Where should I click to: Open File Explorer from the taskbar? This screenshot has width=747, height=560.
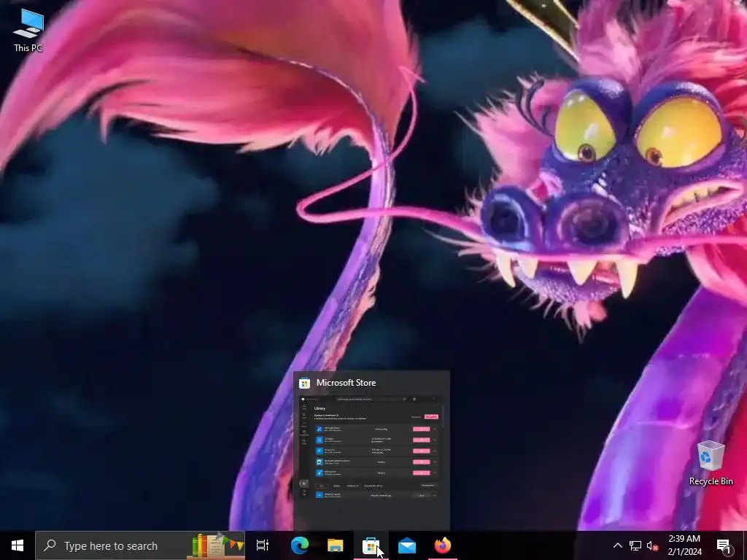click(x=336, y=545)
